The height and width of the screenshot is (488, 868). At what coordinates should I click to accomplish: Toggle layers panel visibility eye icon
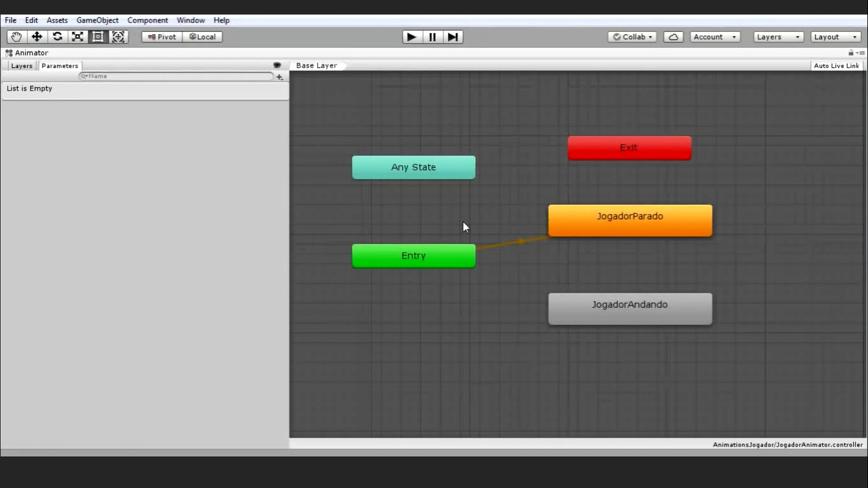pos(277,65)
